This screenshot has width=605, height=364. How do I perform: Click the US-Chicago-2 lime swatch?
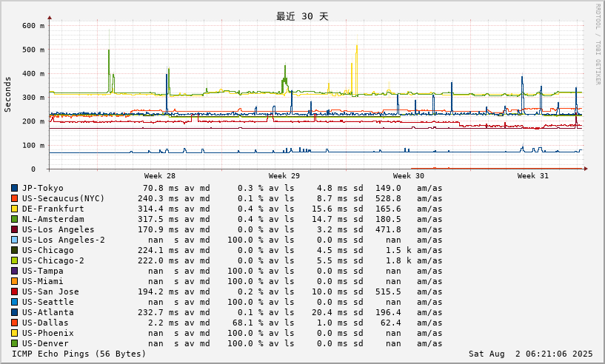coord(14,260)
